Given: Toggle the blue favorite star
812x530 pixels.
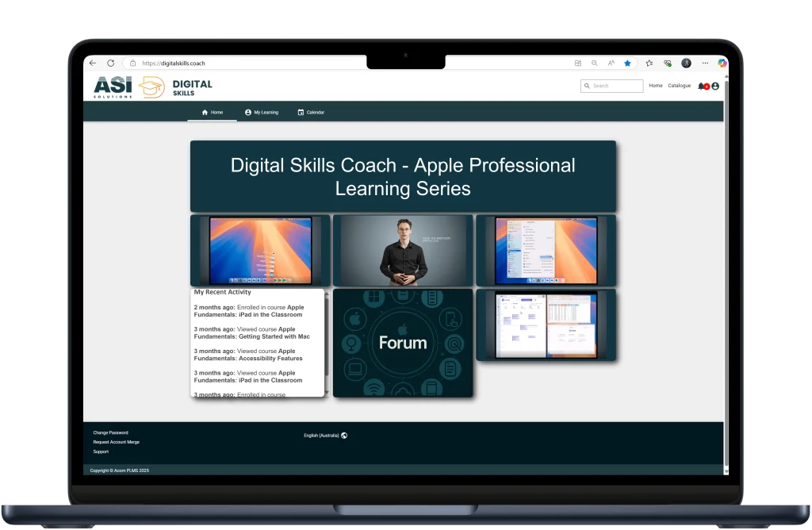Looking at the screenshot, I should point(628,63).
